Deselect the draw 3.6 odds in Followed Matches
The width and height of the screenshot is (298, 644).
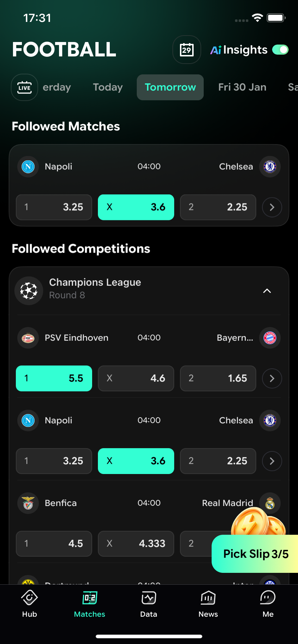[x=136, y=207]
